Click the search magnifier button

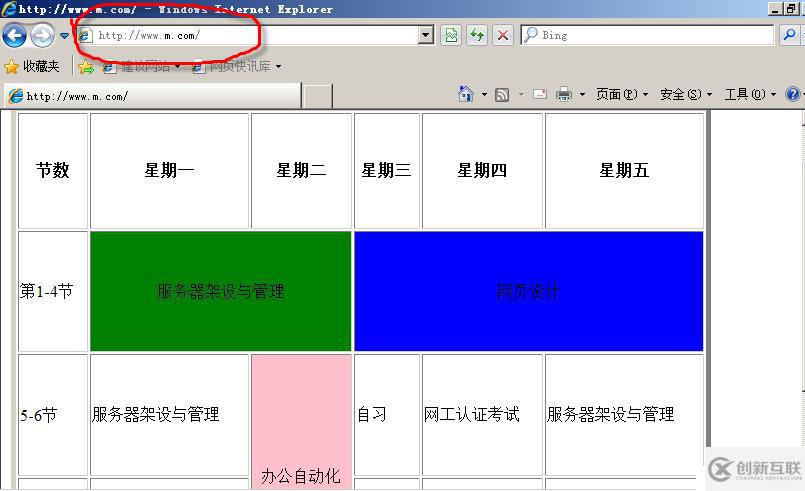click(789, 35)
